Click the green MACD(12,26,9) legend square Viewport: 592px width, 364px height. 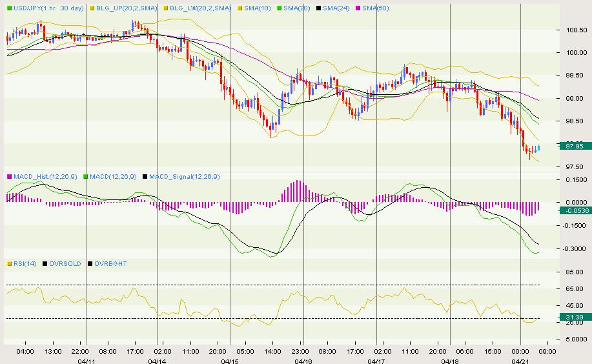tap(86, 176)
